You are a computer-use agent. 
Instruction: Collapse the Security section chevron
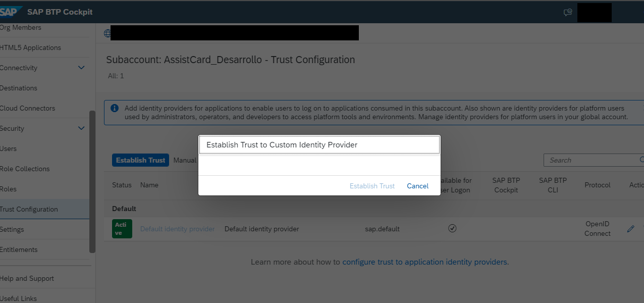tap(81, 128)
